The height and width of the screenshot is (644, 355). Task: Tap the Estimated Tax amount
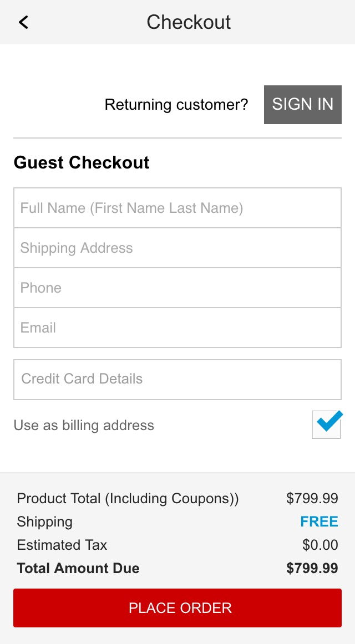(x=319, y=545)
